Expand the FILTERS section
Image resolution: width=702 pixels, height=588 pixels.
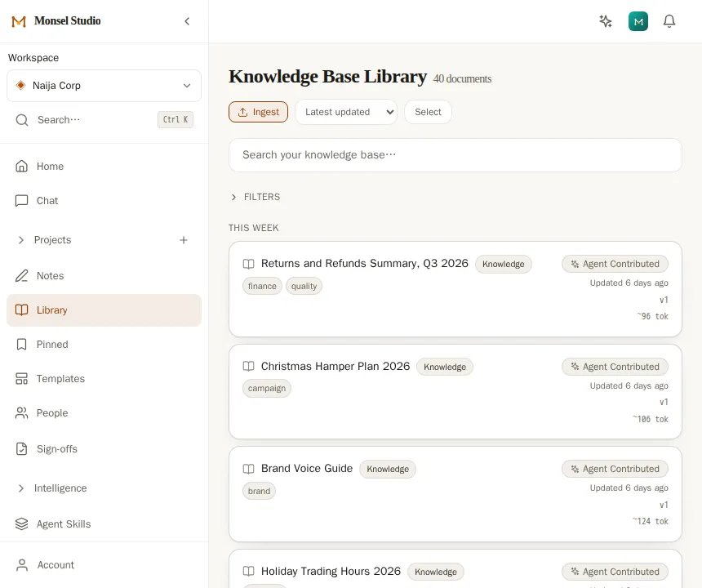(x=255, y=197)
